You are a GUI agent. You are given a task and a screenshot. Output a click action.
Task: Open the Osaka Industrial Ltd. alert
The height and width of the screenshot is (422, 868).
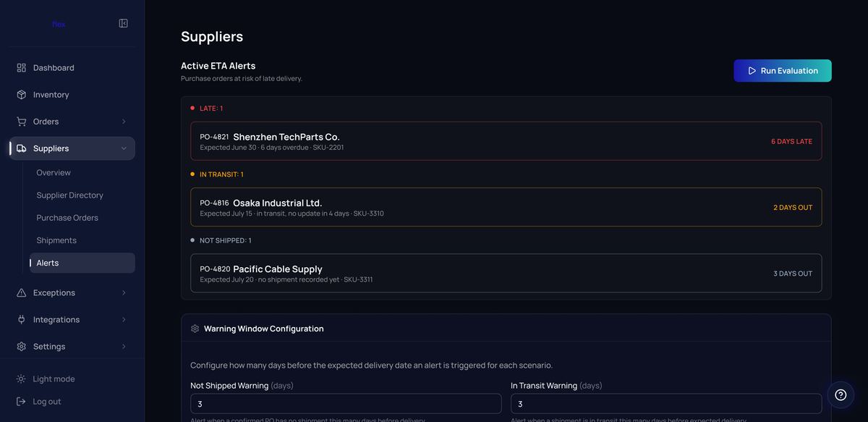(506, 207)
